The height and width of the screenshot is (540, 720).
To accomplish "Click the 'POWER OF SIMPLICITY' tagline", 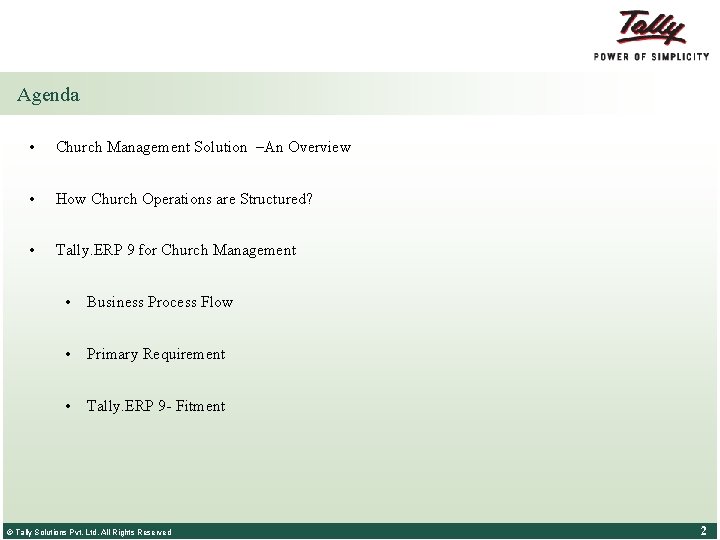I will (x=651, y=57).
